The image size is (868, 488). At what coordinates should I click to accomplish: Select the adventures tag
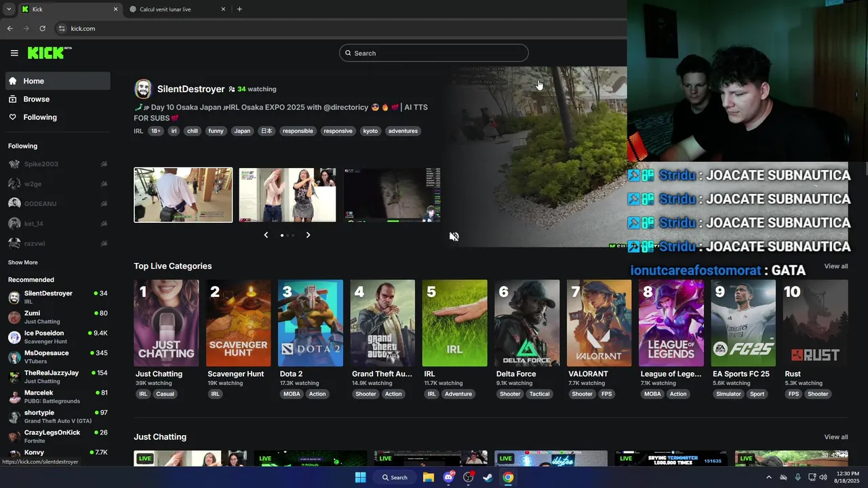click(x=403, y=131)
